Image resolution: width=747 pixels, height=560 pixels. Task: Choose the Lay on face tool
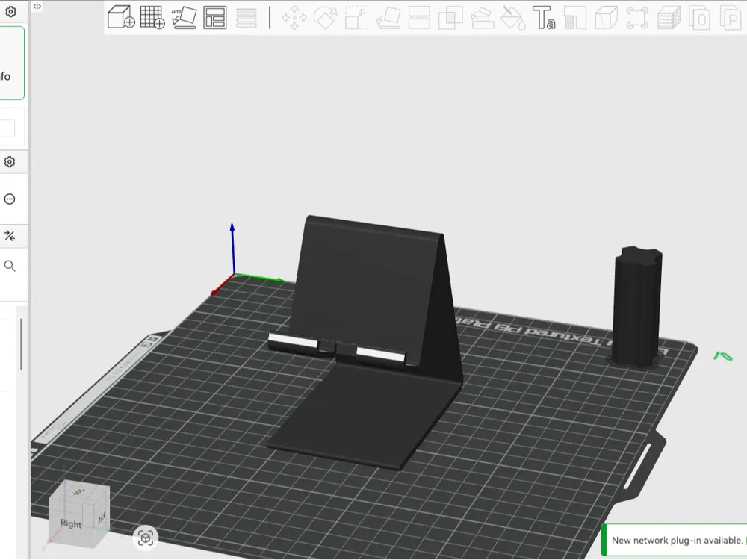[x=388, y=18]
